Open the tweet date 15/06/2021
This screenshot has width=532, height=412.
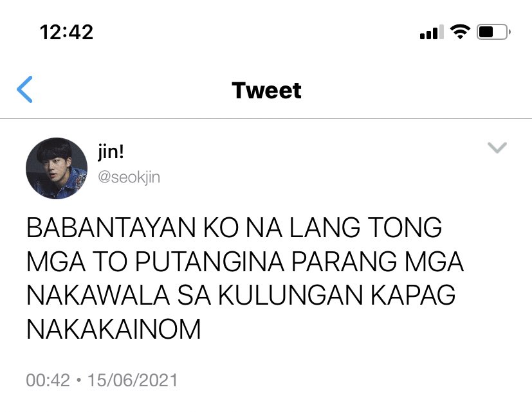click(133, 380)
